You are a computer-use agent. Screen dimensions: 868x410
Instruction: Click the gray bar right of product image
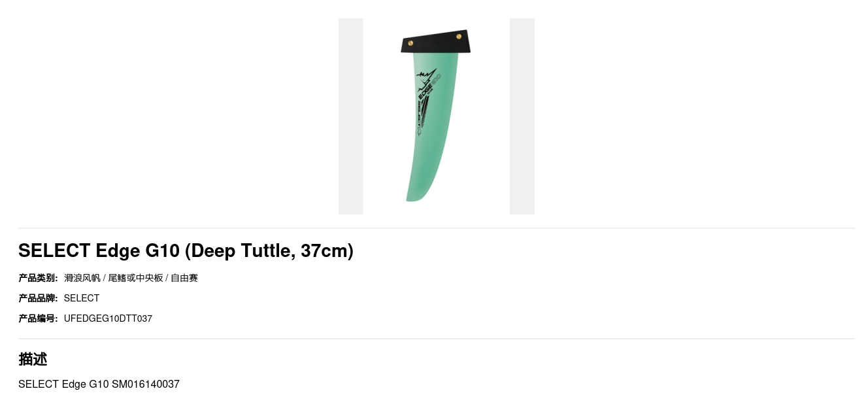click(522, 116)
